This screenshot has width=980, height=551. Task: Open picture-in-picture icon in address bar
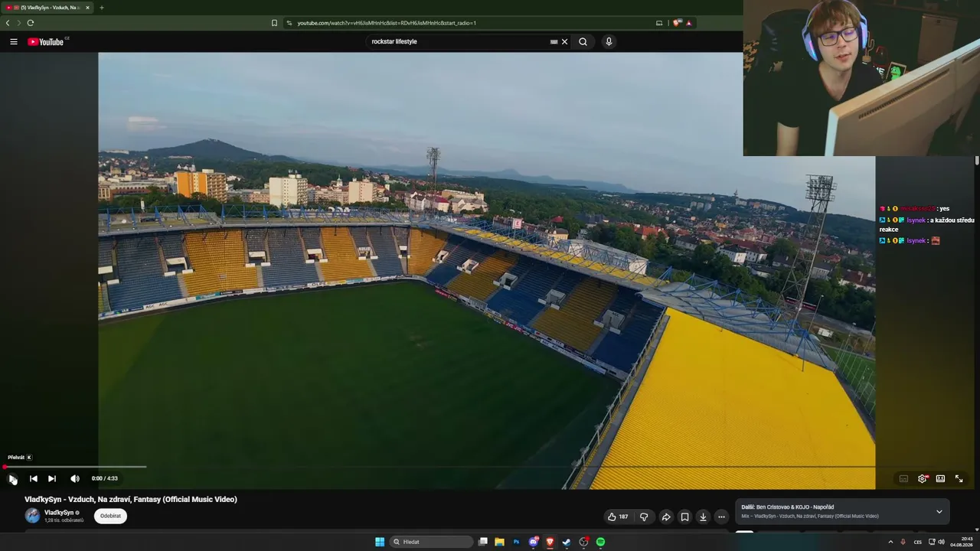[x=659, y=23]
